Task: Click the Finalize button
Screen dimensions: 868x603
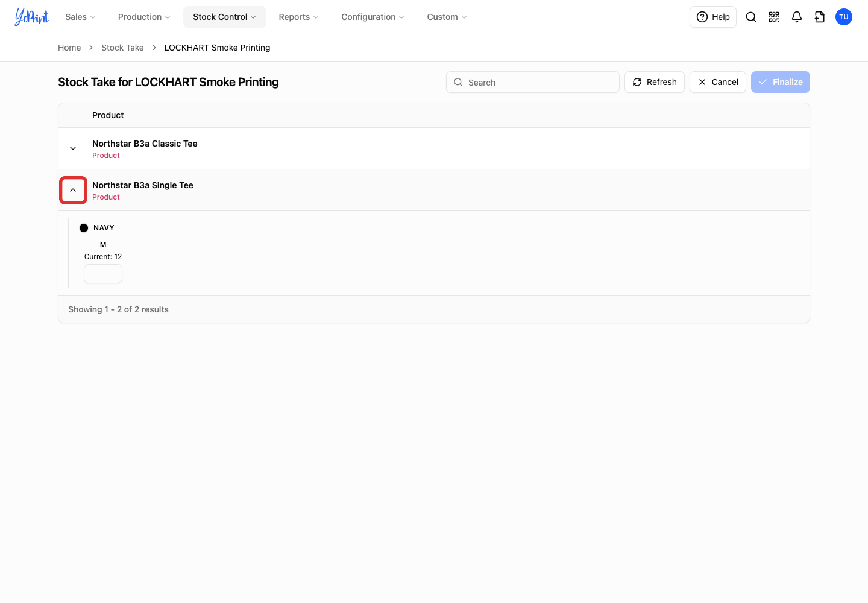Action: [781, 82]
